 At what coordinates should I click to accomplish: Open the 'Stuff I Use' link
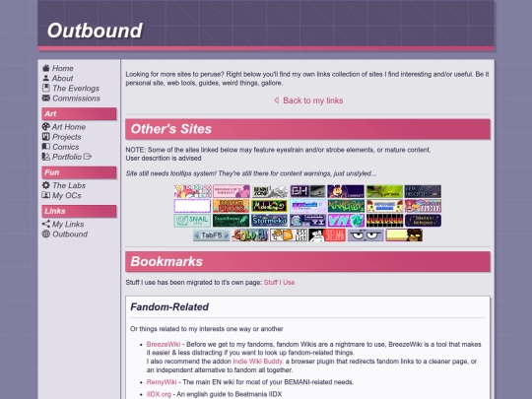[x=279, y=283]
